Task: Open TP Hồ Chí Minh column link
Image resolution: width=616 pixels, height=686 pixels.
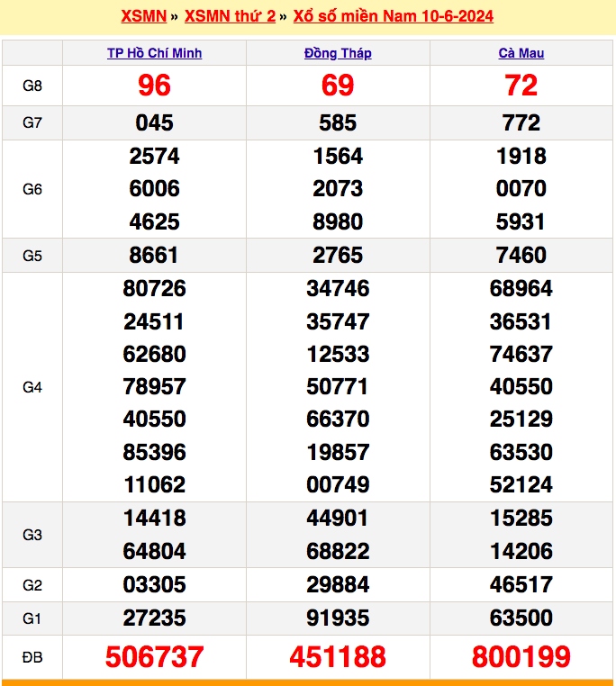Action: pos(155,53)
